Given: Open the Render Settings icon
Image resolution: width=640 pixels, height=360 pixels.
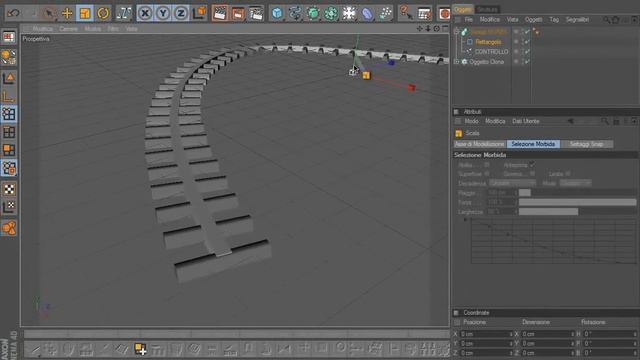Looking at the screenshot, I should [x=256, y=13].
